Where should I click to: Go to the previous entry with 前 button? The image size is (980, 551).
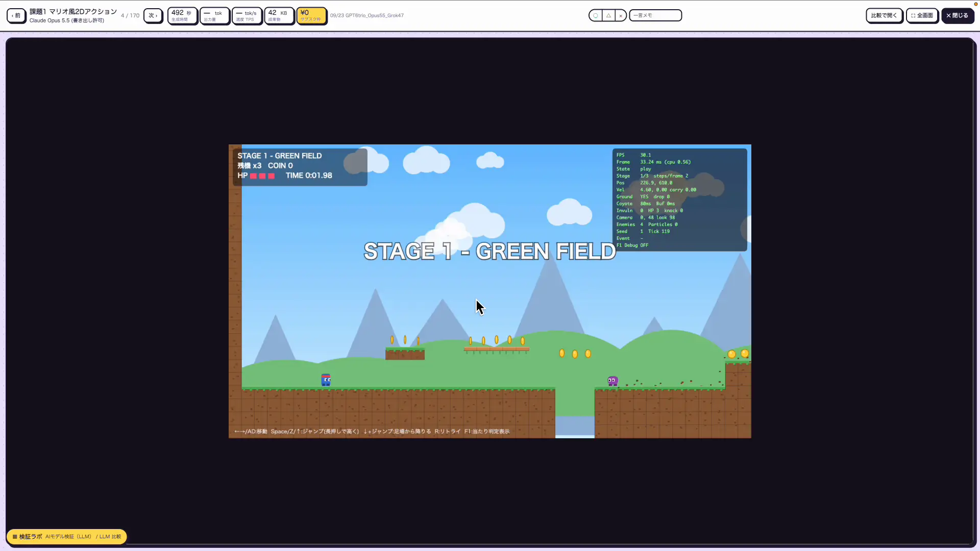tap(16, 15)
